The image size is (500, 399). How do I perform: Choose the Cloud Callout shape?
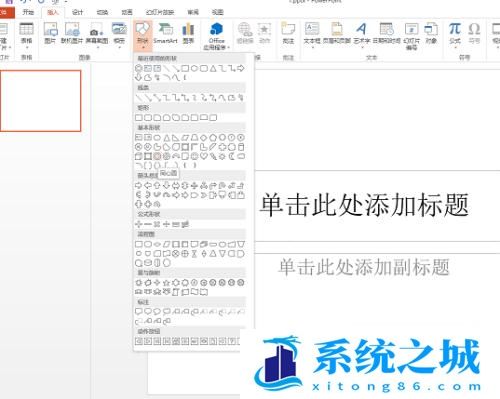click(166, 312)
